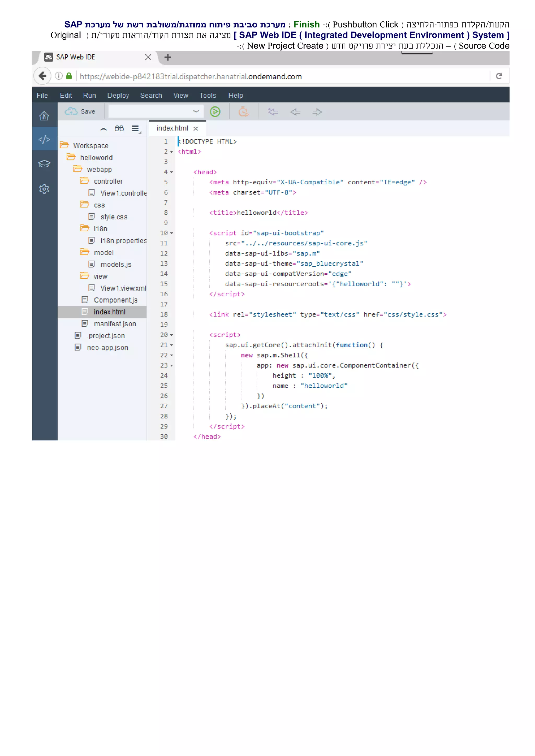Collapse the css folder
The width and height of the screenshot is (535, 756).
(85, 204)
